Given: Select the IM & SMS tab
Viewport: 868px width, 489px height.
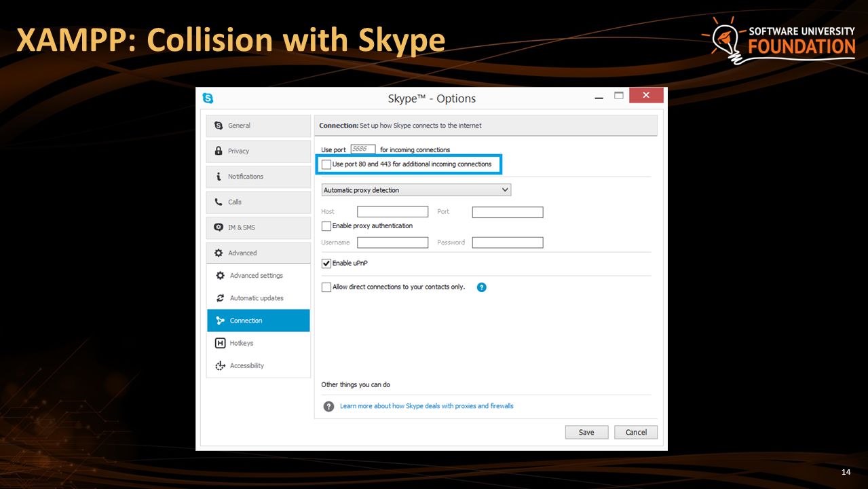Looking at the screenshot, I should [x=259, y=228].
